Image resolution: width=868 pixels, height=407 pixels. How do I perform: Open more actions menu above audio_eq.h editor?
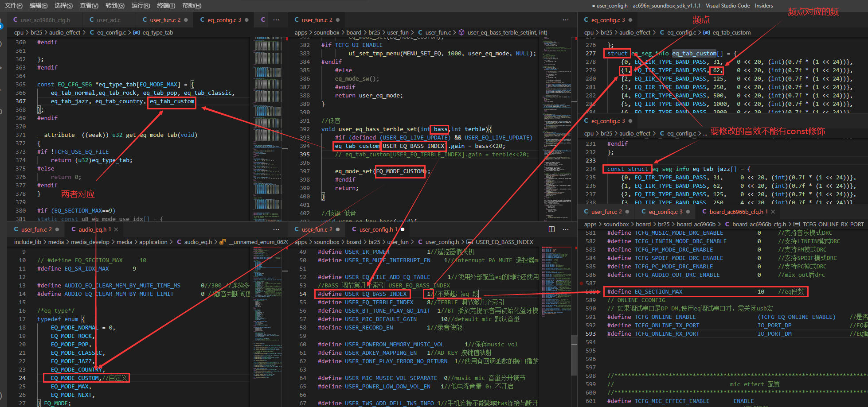276,229
